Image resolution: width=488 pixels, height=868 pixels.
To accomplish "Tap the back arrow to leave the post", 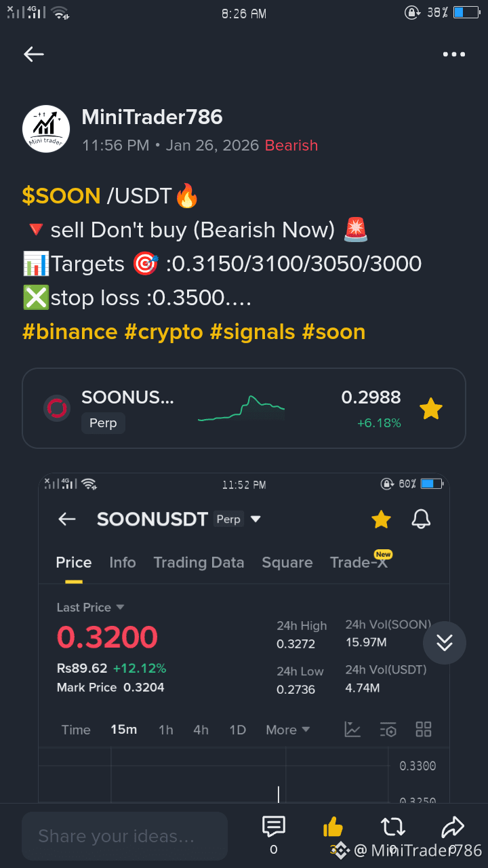I will point(33,54).
